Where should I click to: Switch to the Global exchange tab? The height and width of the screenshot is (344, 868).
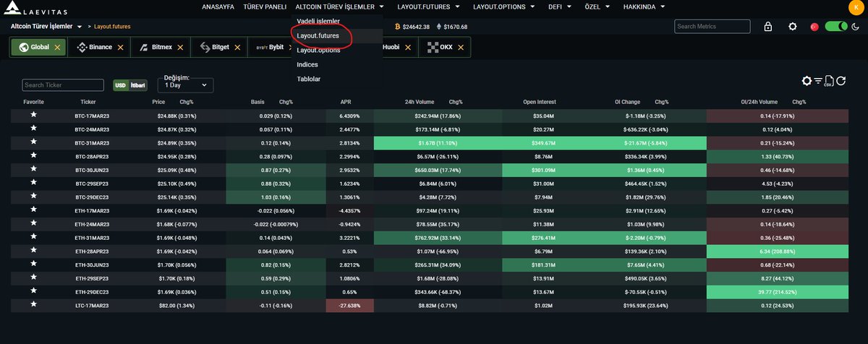[38, 47]
